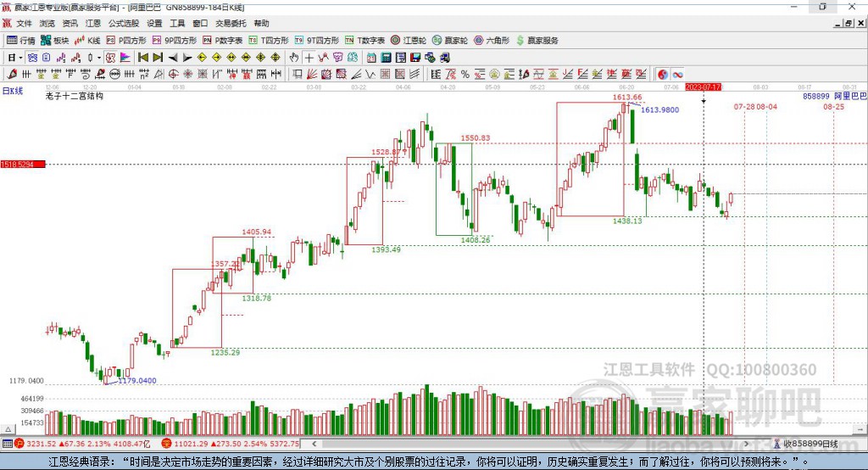
Task: Open the calculator icon
Action: 386,58
